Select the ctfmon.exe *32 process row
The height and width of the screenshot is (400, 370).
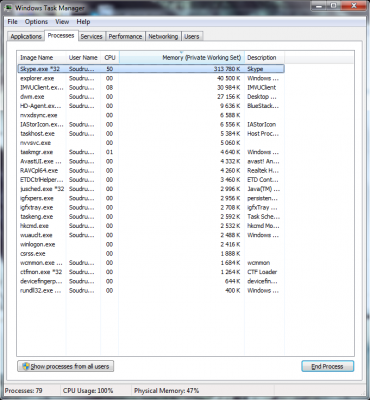[151, 272]
